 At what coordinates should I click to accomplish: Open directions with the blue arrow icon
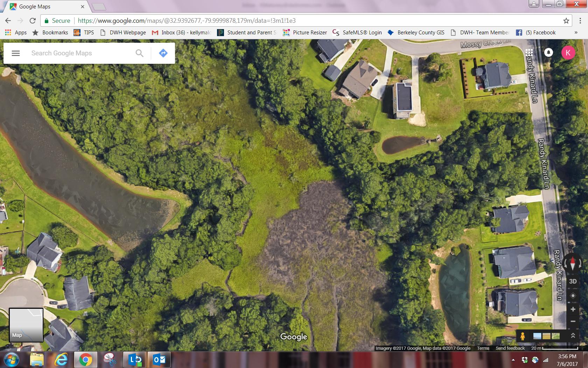click(x=163, y=53)
